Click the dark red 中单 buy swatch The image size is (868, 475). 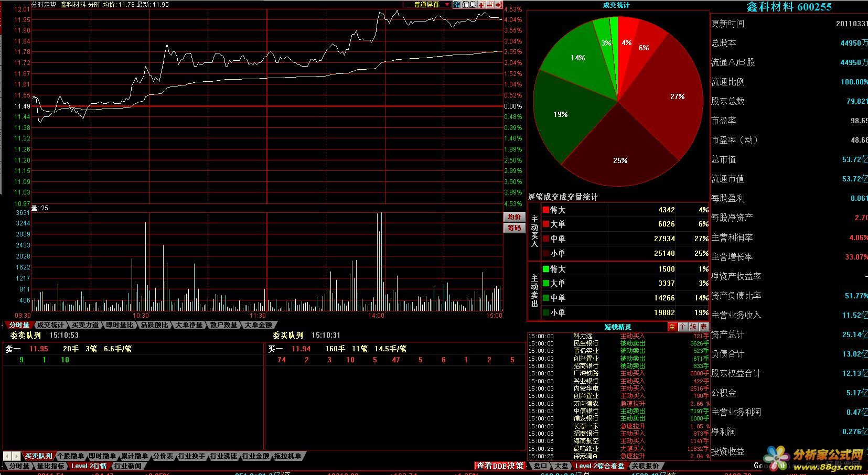tap(546, 239)
